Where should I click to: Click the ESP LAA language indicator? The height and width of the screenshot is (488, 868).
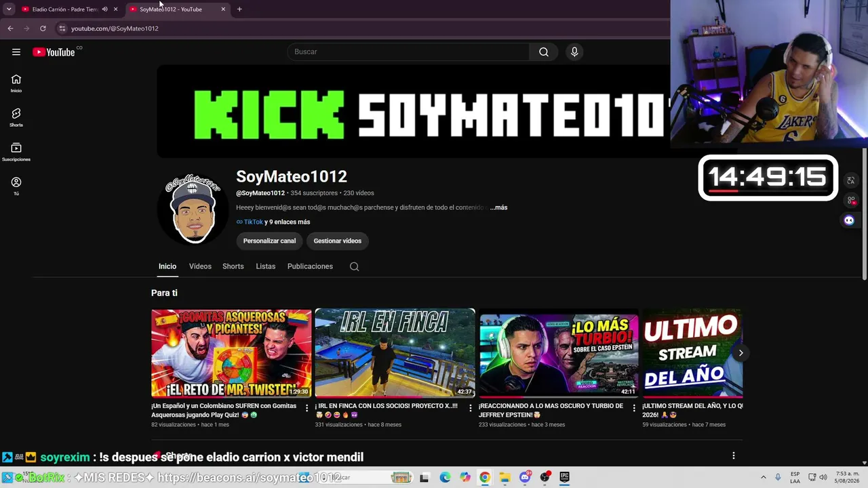point(795,477)
